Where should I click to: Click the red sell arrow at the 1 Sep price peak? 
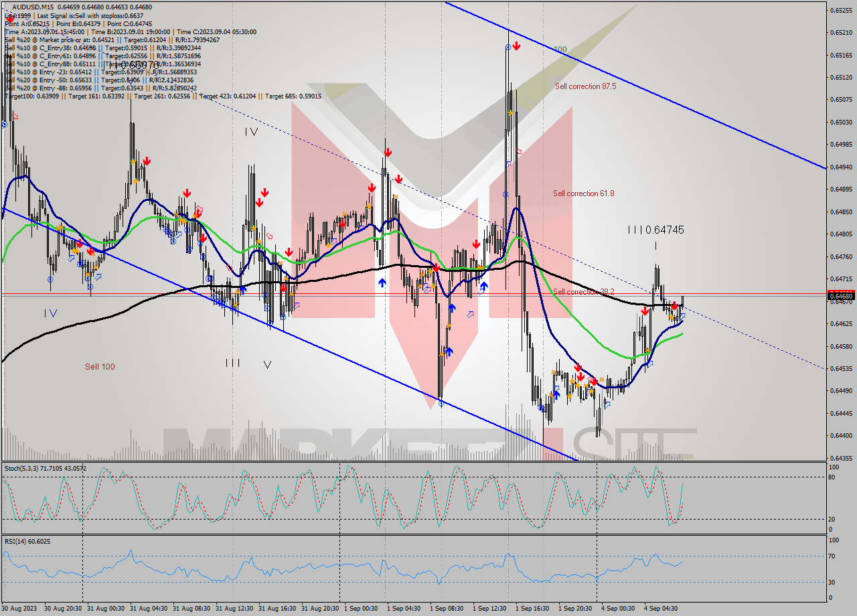517,46
